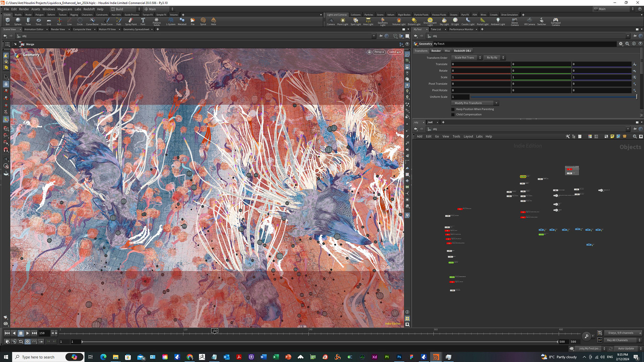Select the Spray Paint tool
644x362 pixels.
(131, 21)
